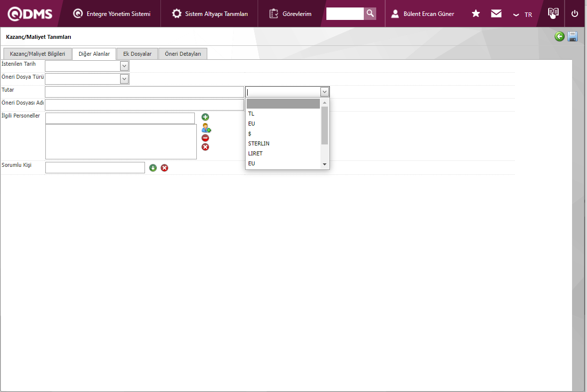Click green down arrow beside Sorumlu Kişi
The height and width of the screenshot is (392, 587).
point(153,168)
